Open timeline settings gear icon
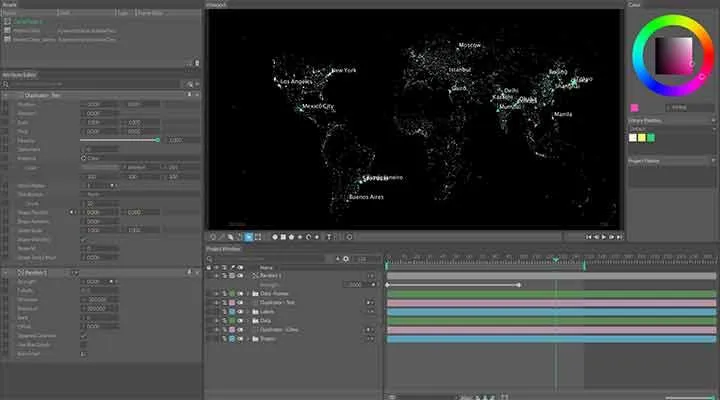The width and height of the screenshot is (720, 400). coord(346,259)
